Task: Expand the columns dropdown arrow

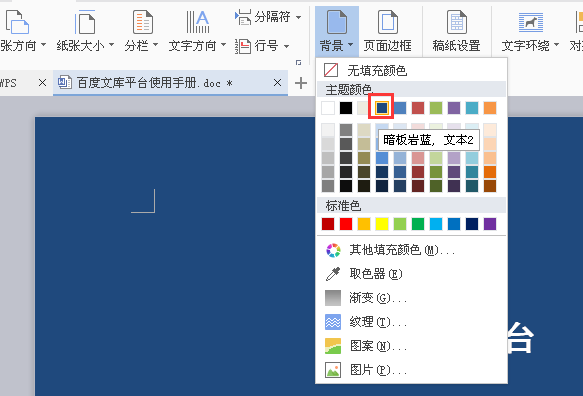Action: [155, 45]
